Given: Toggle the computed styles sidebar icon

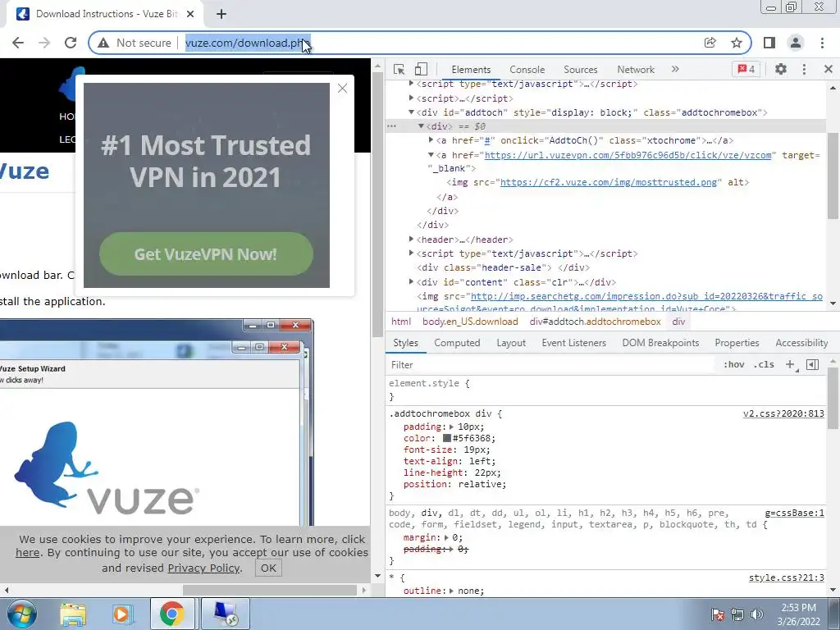Looking at the screenshot, I should pos(813,365).
